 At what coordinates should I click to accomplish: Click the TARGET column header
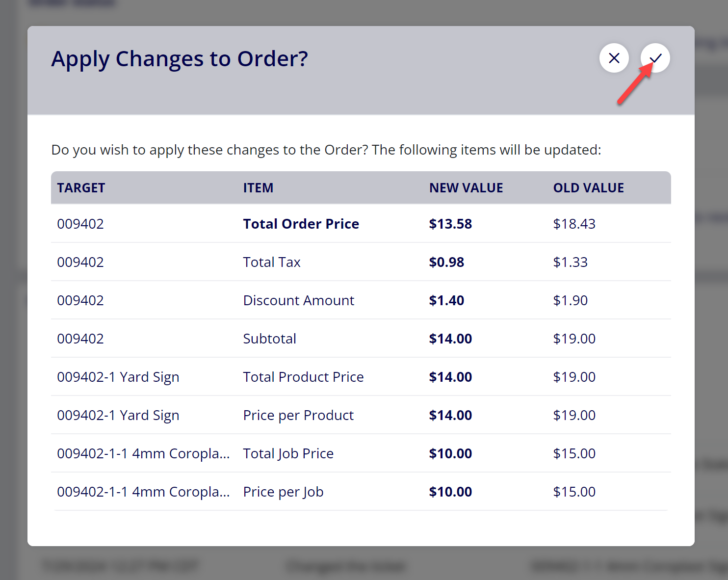(81, 188)
